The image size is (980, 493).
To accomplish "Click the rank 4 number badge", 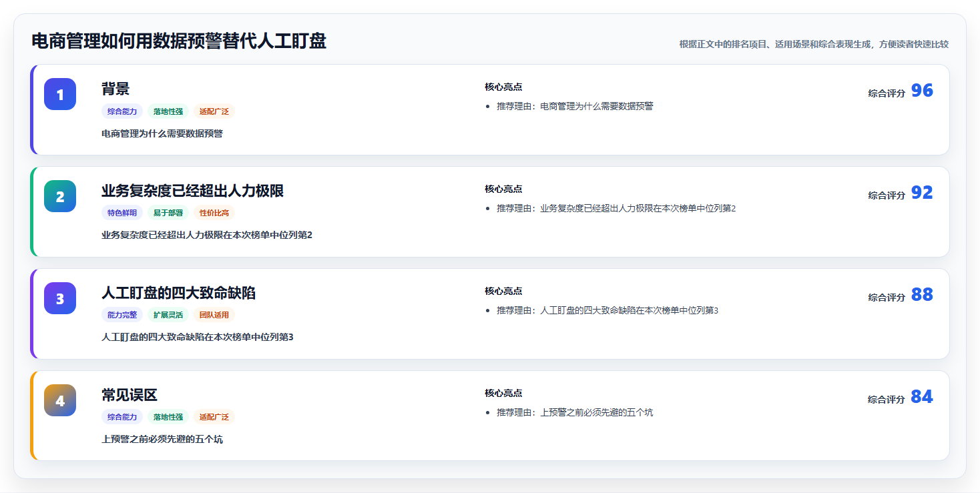I will pyautogui.click(x=60, y=400).
